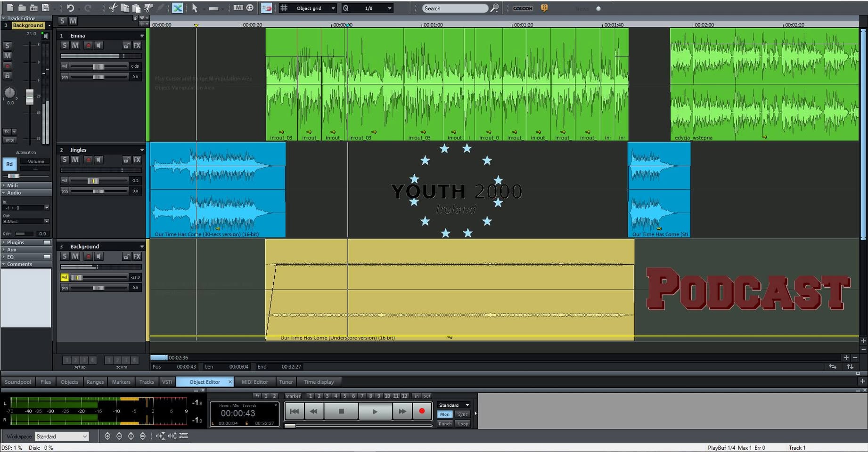Open the Jingles track menu arrow
Screen dimensions: 868x452
click(x=141, y=150)
